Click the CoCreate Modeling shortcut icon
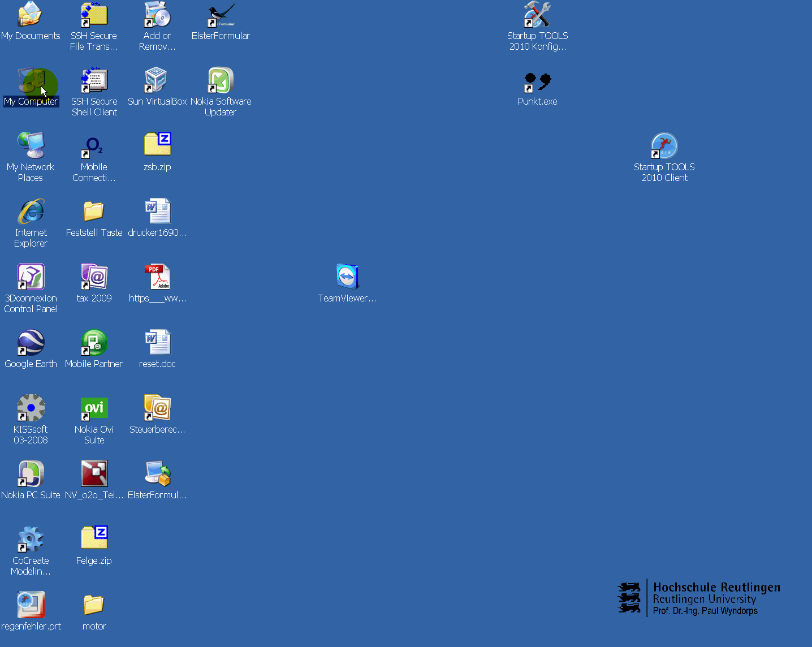 (x=31, y=540)
